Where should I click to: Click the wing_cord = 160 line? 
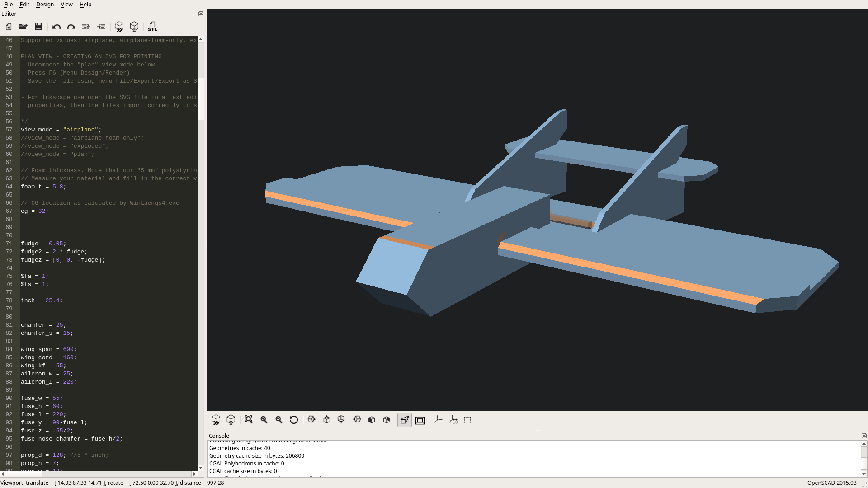tap(49, 357)
